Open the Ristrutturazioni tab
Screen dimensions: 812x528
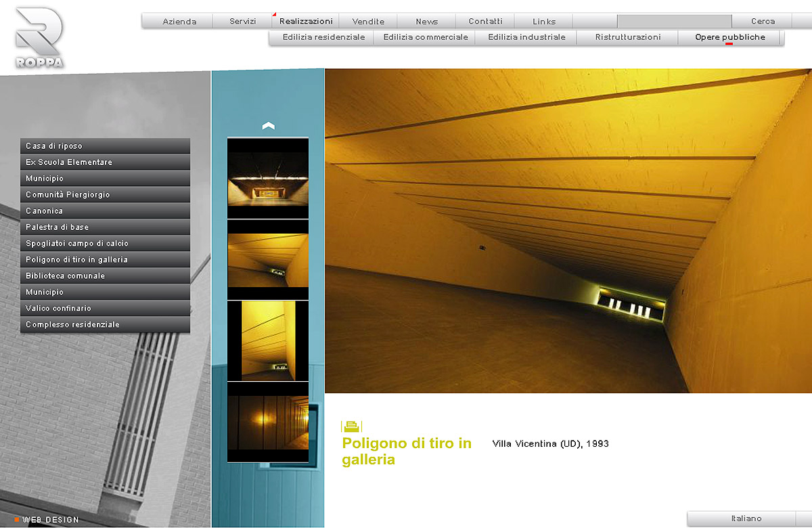[628, 37]
